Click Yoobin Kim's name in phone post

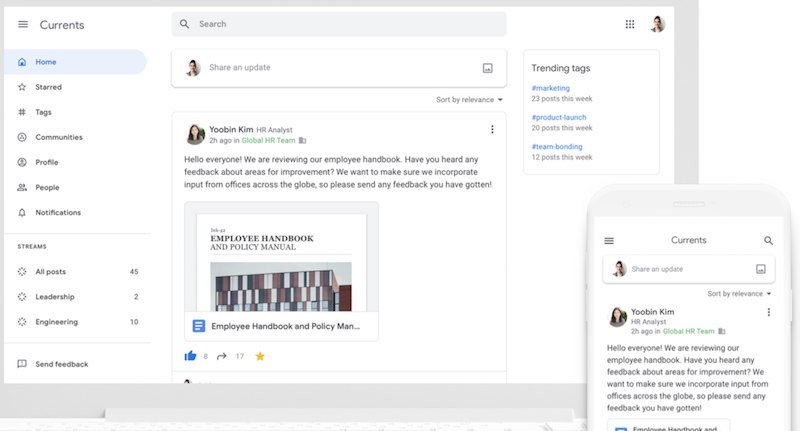pos(652,312)
